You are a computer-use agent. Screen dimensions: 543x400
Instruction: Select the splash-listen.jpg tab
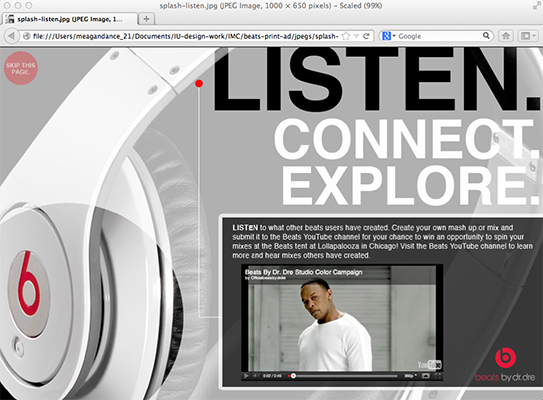pyautogui.click(x=69, y=19)
